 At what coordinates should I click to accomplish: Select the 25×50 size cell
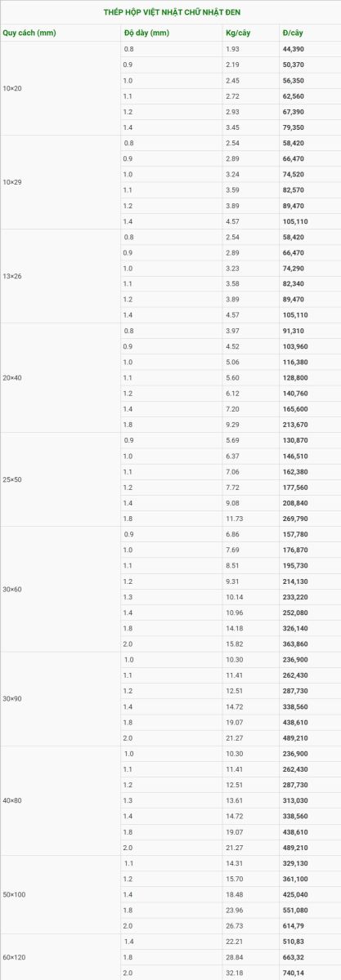coord(61,479)
